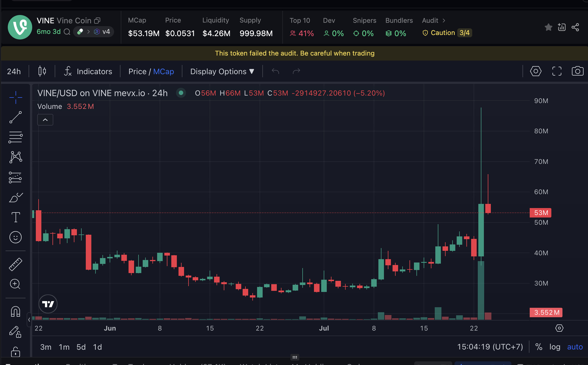Set chart range to 1d
Viewport: 588px width, 365px height.
click(x=97, y=347)
